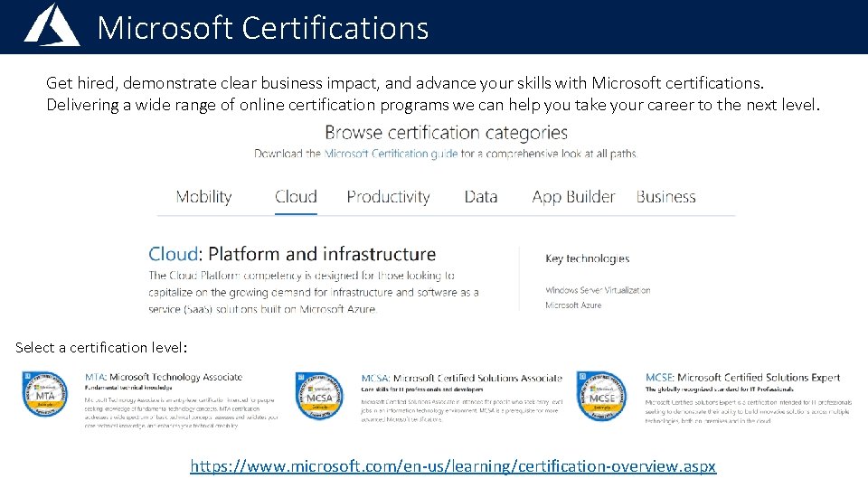Click the 'Get hired, demonstrate clear business impact' sentence
This screenshot has width=868, height=488.
tap(405, 83)
